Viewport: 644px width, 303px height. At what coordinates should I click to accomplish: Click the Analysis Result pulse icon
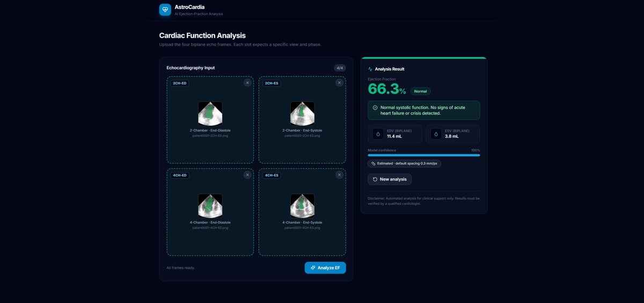coord(370,69)
